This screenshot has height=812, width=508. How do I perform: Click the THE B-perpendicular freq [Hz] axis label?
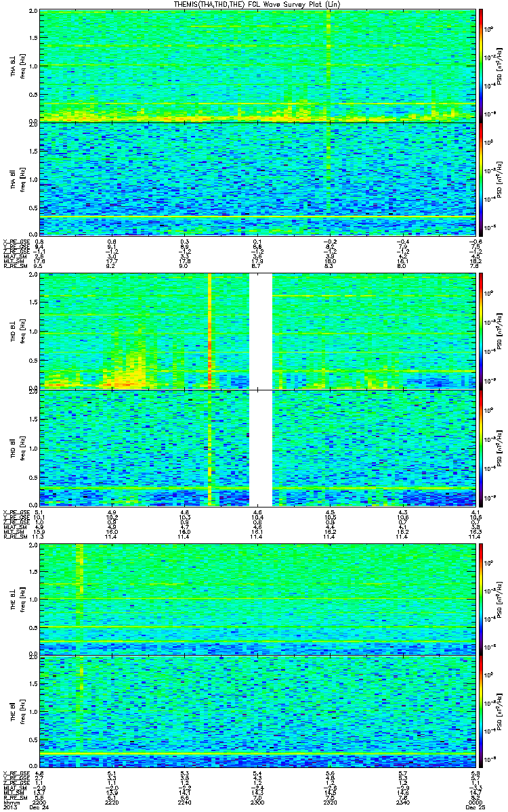click(x=22, y=600)
